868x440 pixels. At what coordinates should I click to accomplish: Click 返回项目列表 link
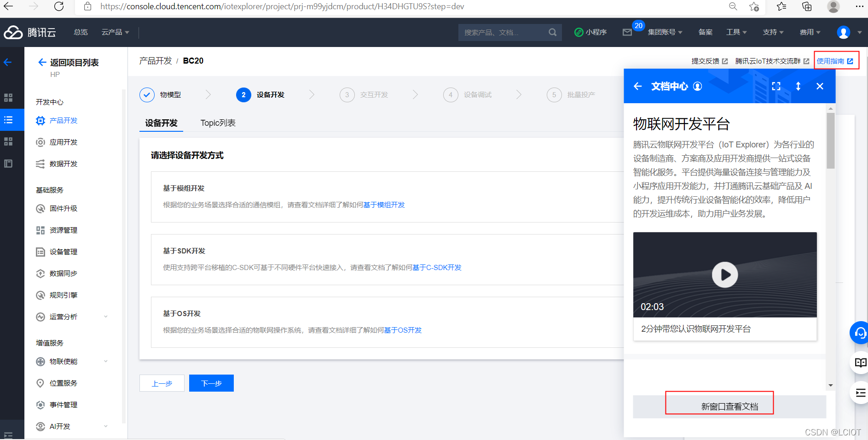pos(69,62)
